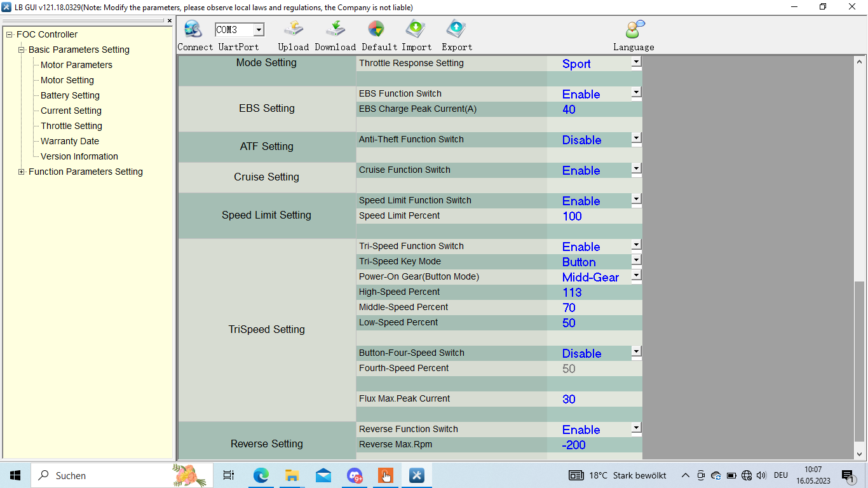
Task: Close the left tree panel
Action: click(170, 21)
